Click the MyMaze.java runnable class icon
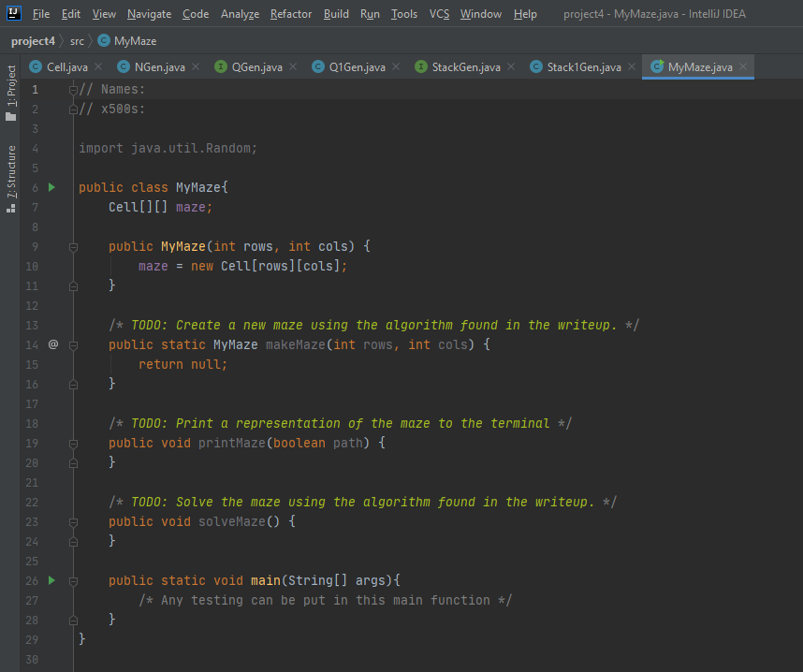Image resolution: width=803 pixels, height=672 pixels. [657, 66]
